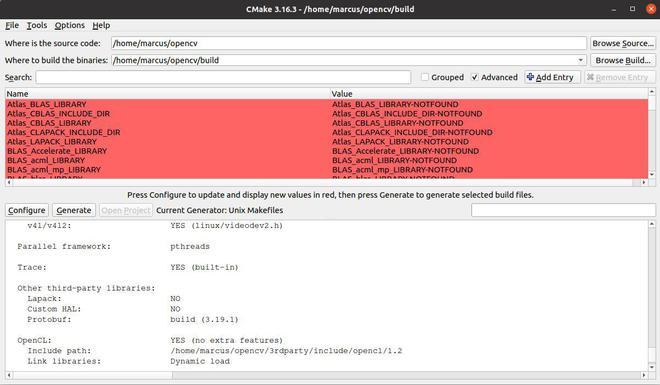This screenshot has width=660, height=385.
Task: Click the Add Entry button
Action: point(552,77)
